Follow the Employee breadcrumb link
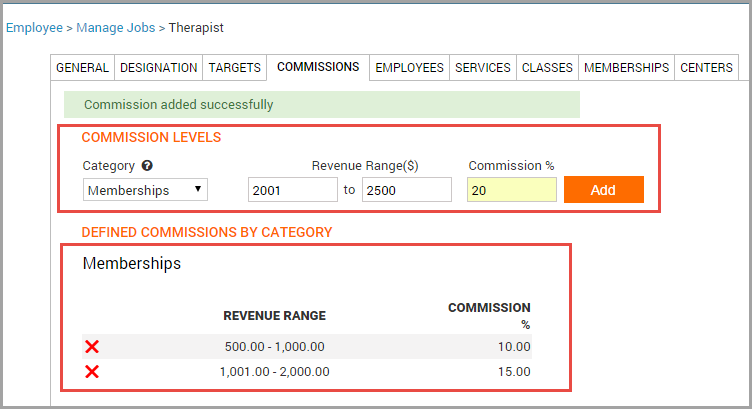 [x=34, y=28]
